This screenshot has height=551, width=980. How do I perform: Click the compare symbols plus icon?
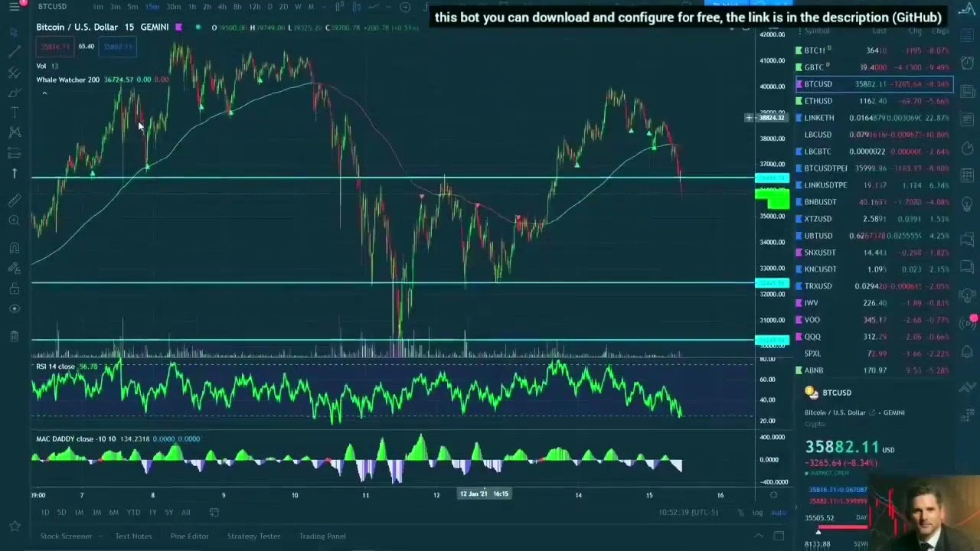(405, 7)
